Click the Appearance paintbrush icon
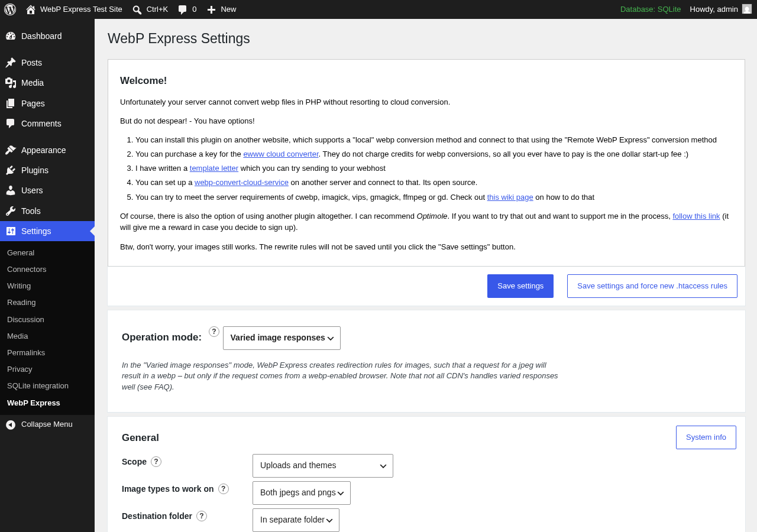757x532 pixels. [11, 150]
